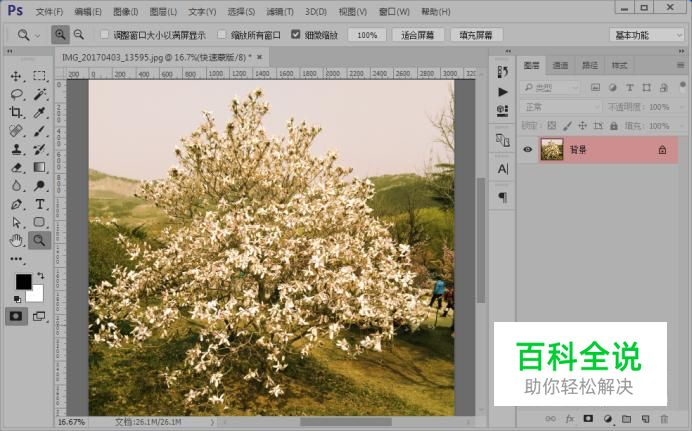692x431 pixels.
Task: Click the Zoom tool in the toolbox
Action: [x=39, y=240]
